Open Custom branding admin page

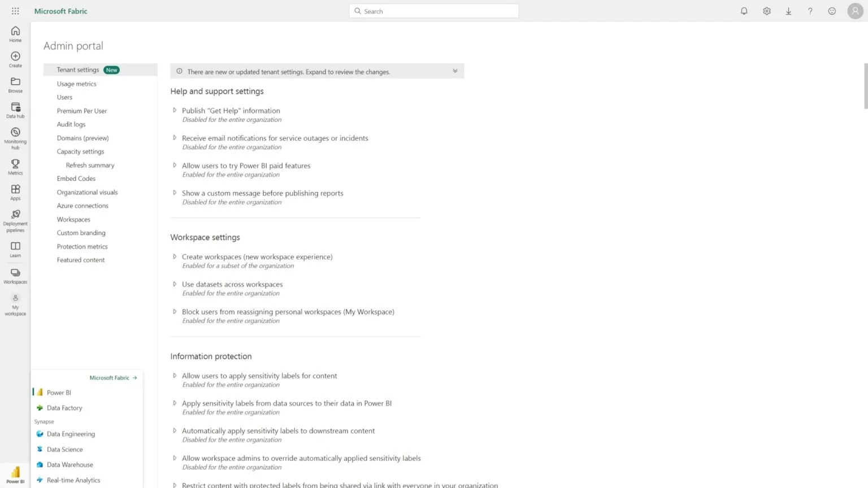coord(81,233)
